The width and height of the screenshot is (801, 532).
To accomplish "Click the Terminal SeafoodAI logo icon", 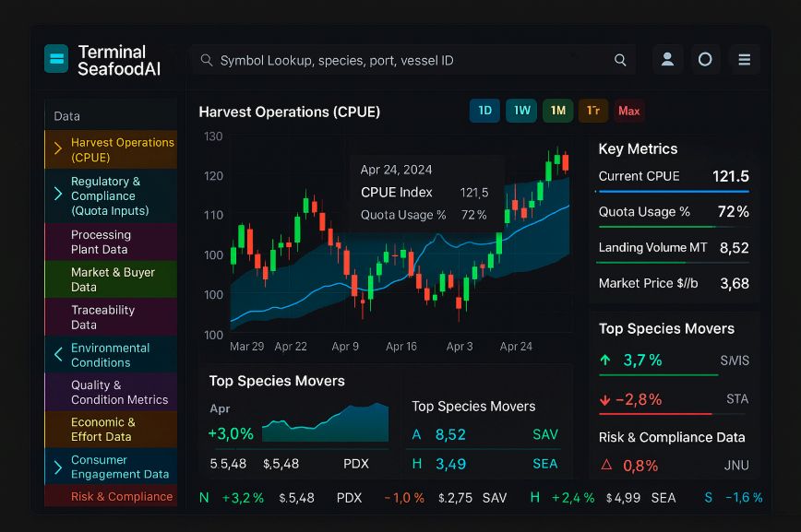I will tap(56, 59).
